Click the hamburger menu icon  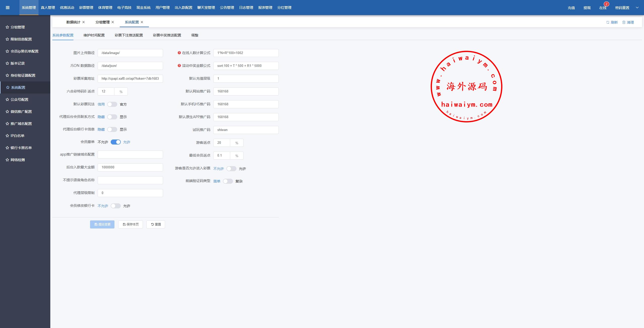8,8
